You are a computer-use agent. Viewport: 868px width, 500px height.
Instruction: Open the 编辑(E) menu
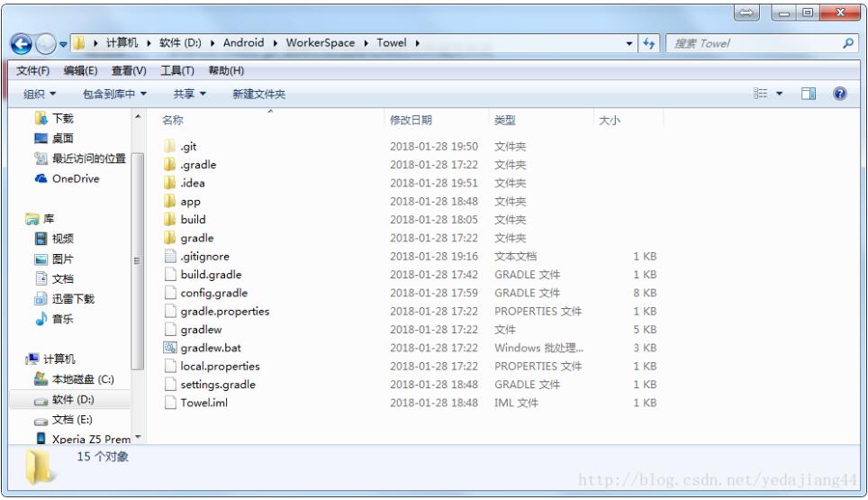click(x=80, y=71)
